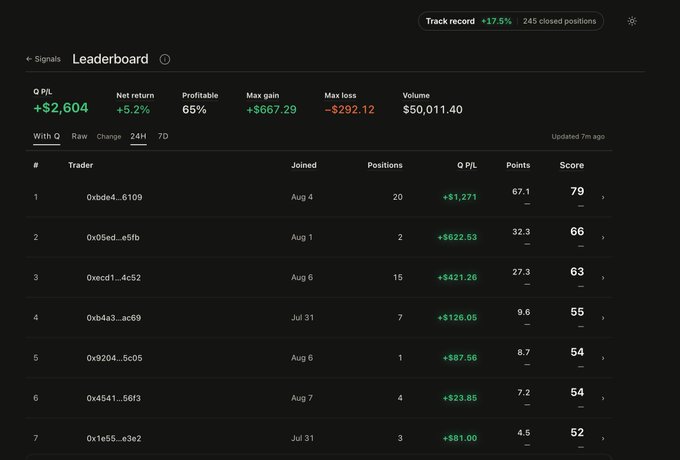Click the +$81.00 Q P/L value
This screenshot has width=680, height=460.
460,438
